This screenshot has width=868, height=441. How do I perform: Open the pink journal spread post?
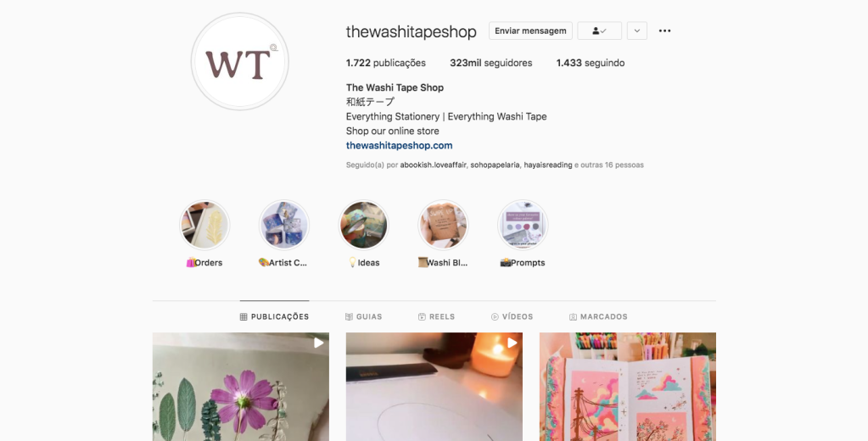(628, 387)
